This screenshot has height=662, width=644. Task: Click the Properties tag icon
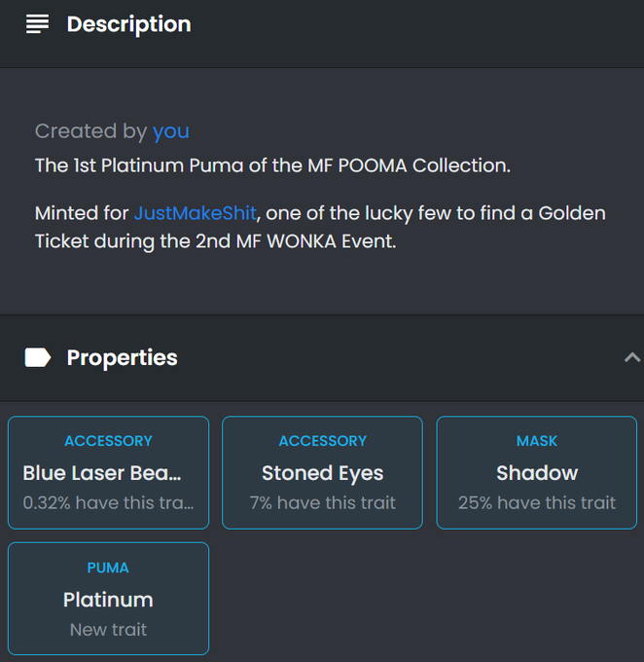[x=38, y=357]
